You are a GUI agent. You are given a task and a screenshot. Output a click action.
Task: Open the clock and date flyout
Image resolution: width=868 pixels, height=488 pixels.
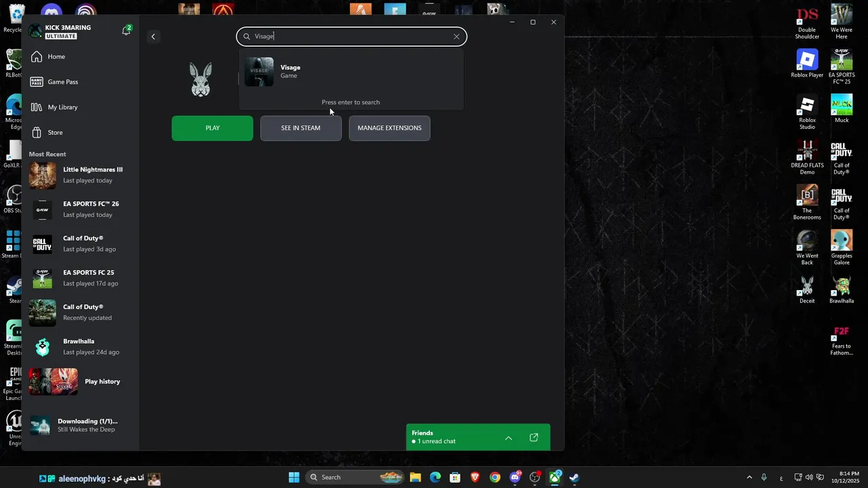(844, 477)
